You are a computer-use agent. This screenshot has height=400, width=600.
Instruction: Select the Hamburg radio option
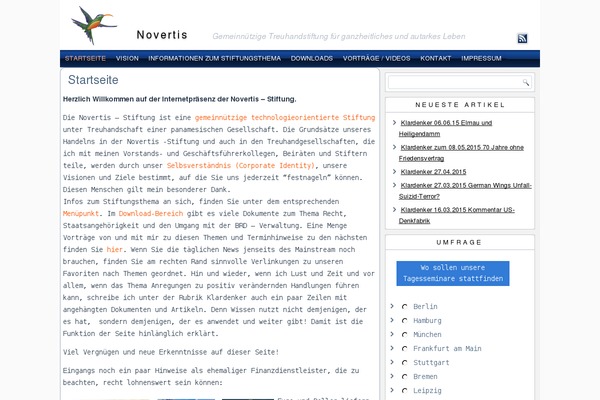(404, 321)
